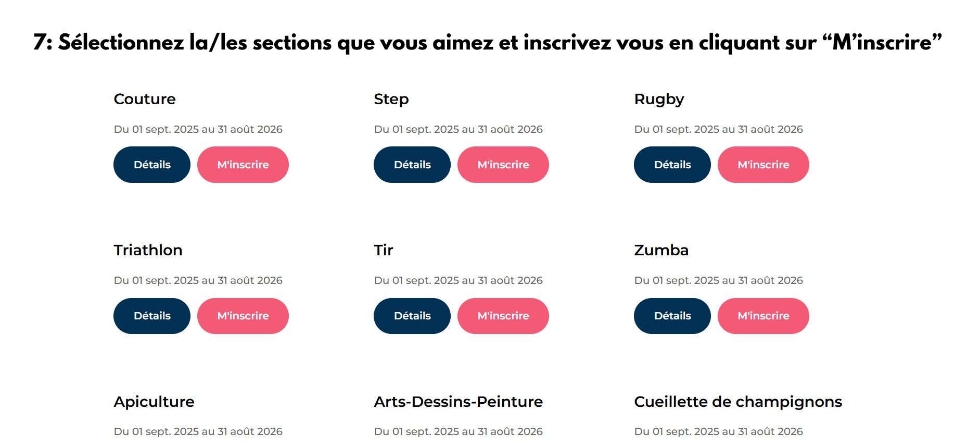
Task: Join Zumba by clicking M'inscrire
Action: 763,316
